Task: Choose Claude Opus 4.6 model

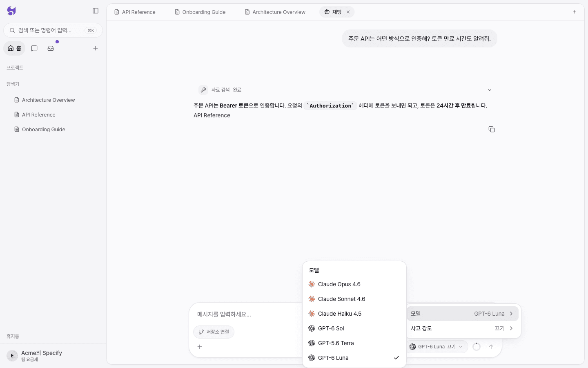Action: [x=354, y=284]
